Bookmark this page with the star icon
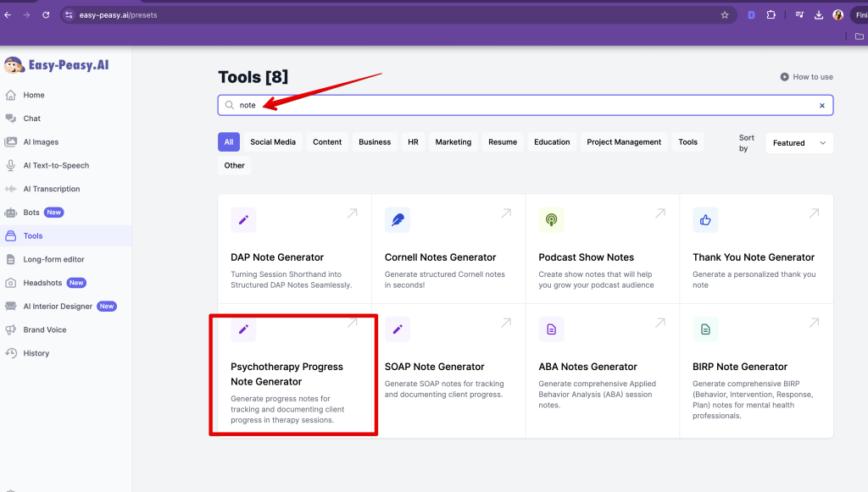This screenshot has height=492, width=868. [x=725, y=15]
